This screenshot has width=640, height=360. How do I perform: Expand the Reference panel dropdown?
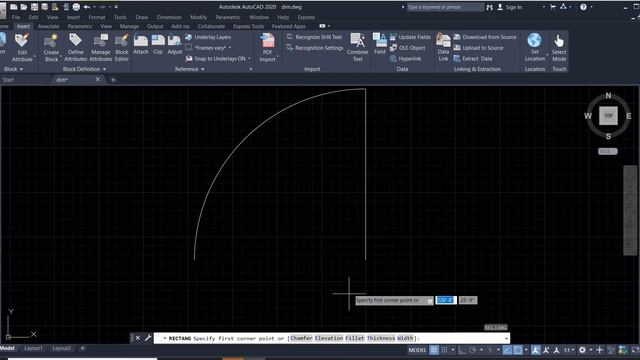(202, 69)
